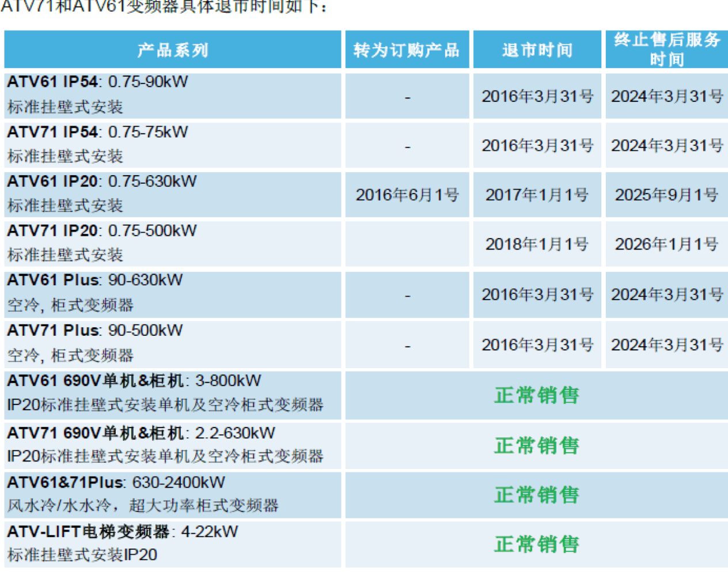Select 标准挂壁式安装 under ATV71 IP54
The width and height of the screenshot is (728, 575).
(x=65, y=156)
